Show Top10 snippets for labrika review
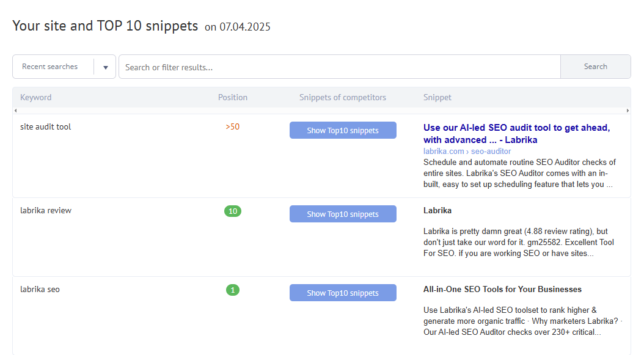The image size is (644, 355). pyautogui.click(x=343, y=214)
